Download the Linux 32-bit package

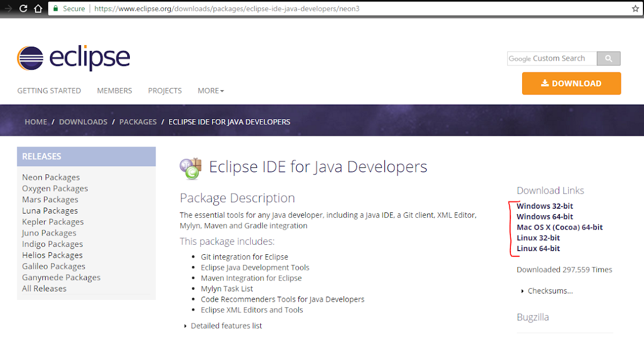click(538, 238)
